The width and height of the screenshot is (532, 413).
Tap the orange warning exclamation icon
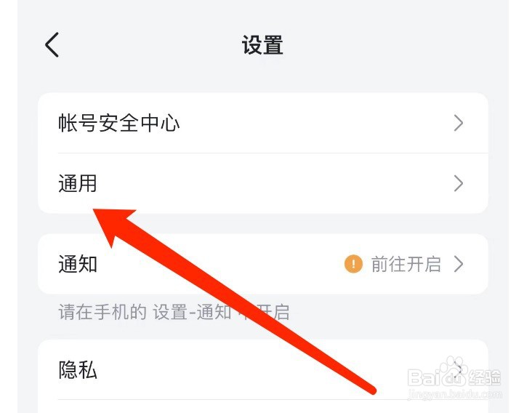tap(353, 264)
